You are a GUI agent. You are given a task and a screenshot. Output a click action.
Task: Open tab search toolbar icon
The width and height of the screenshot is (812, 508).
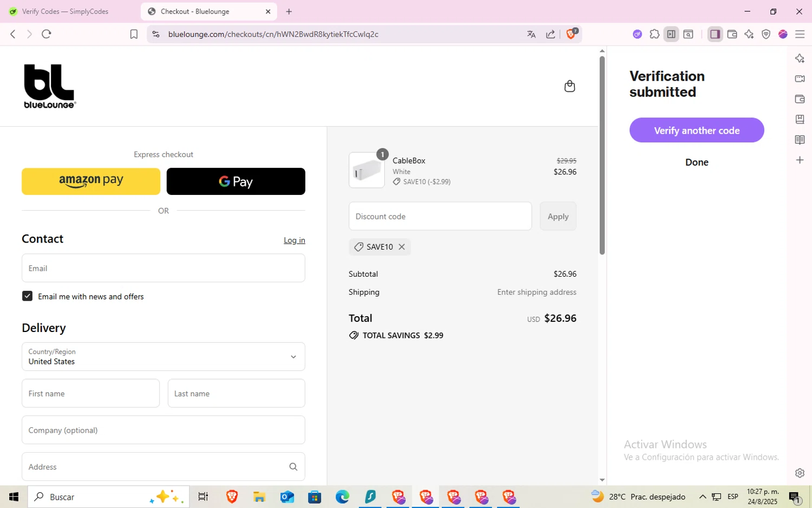[688, 34]
